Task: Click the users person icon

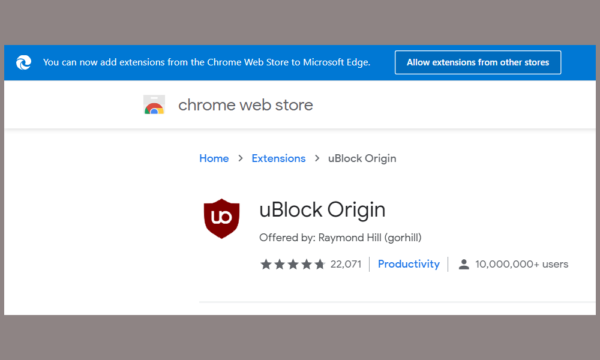Action: [464, 264]
